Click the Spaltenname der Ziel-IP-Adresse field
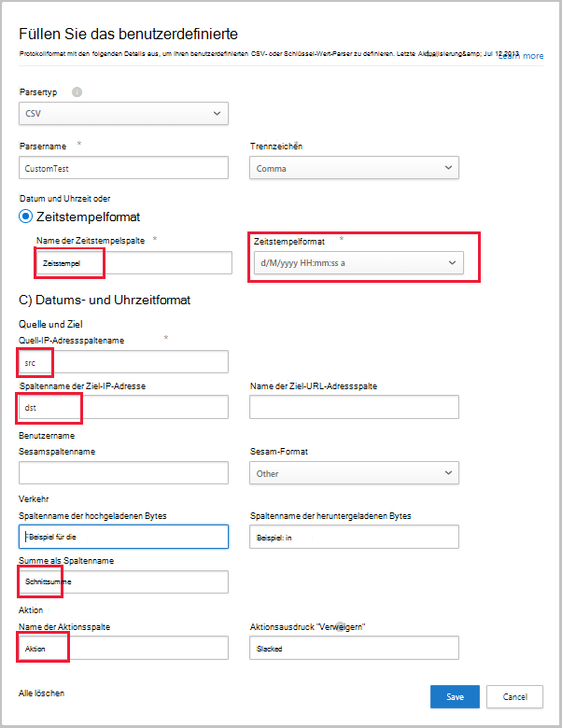Screen dimensions: 562x728 [x=123, y=407]
